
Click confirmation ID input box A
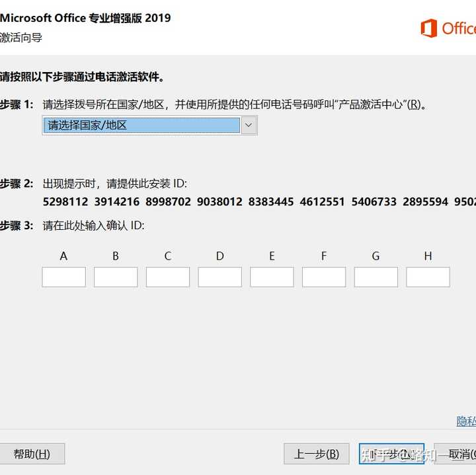[63, 277]
